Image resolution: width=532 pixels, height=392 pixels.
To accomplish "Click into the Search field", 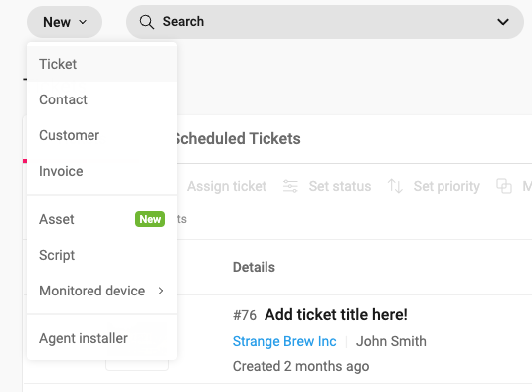I will point(325,22).
